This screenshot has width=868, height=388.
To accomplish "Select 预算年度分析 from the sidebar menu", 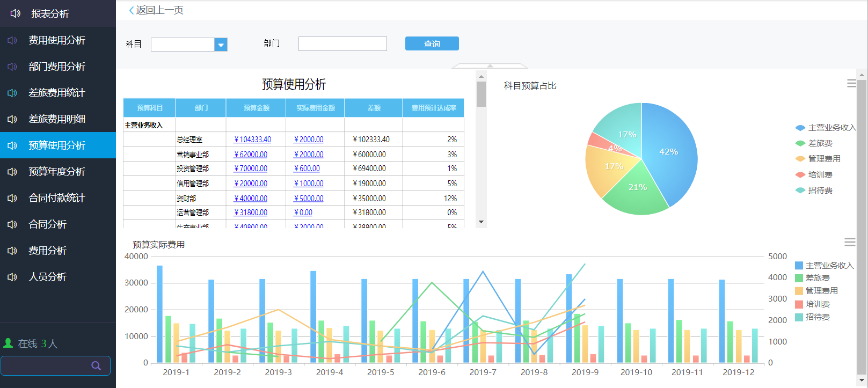I will (x=57, y=172).
